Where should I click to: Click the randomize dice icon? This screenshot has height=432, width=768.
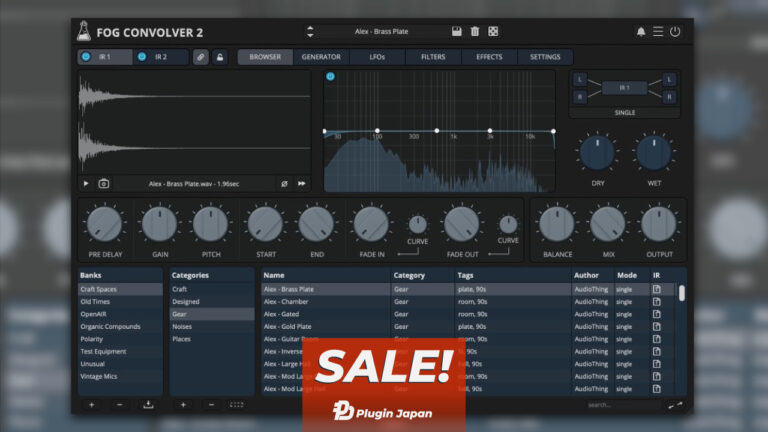click(493, 31)
